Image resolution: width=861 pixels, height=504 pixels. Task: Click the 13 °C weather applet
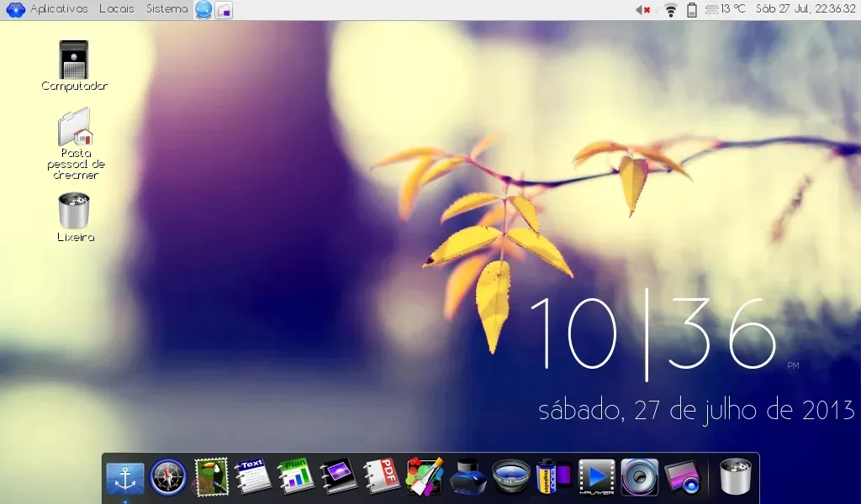726,9
